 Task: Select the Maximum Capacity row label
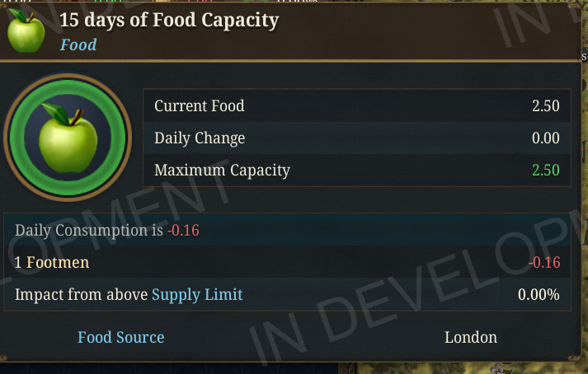pos(222,171)
